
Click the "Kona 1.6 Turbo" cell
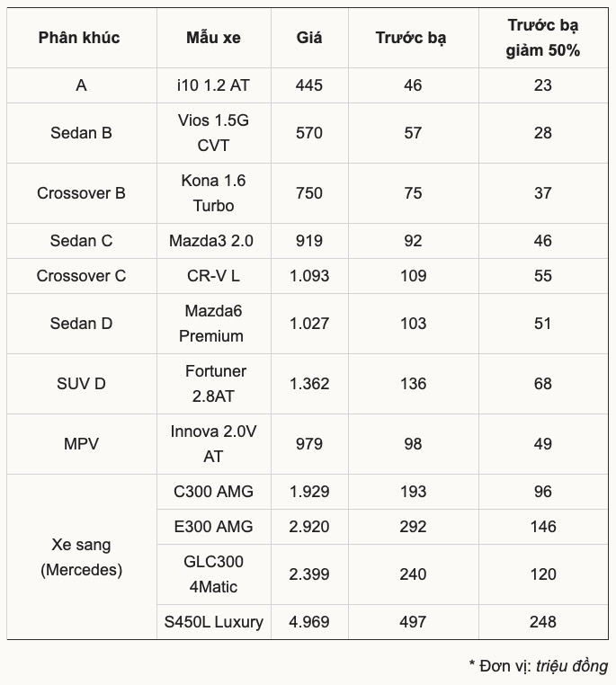(x=213, y=193)
